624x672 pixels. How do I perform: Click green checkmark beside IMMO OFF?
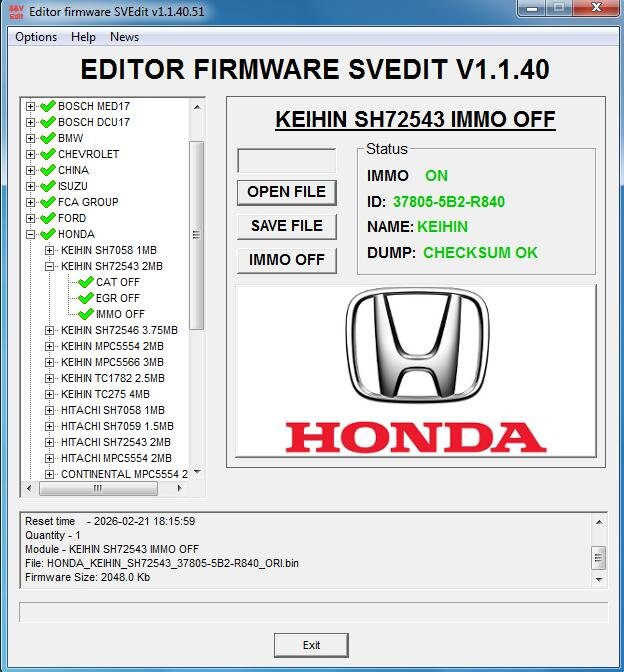pyautogui.click(x=86, y=314)
